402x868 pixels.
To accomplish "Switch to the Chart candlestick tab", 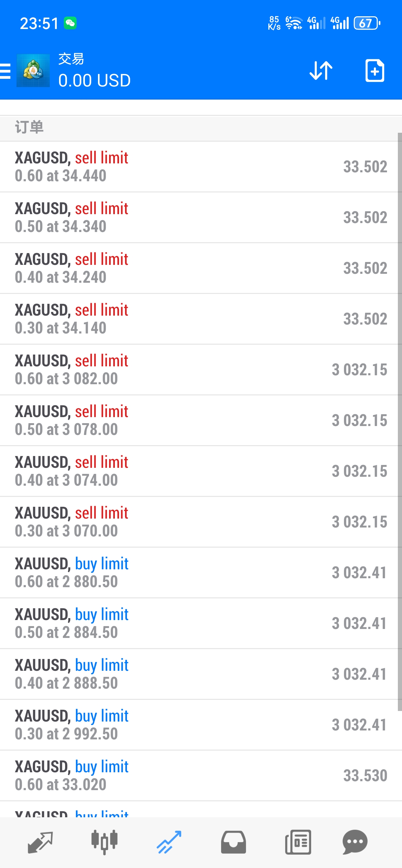I will pos(104,842).
